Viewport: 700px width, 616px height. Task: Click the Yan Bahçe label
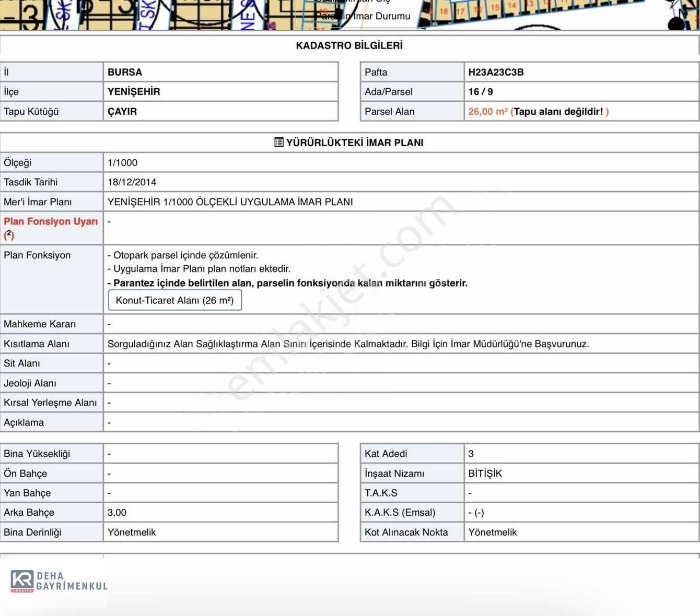click(27, 493)
